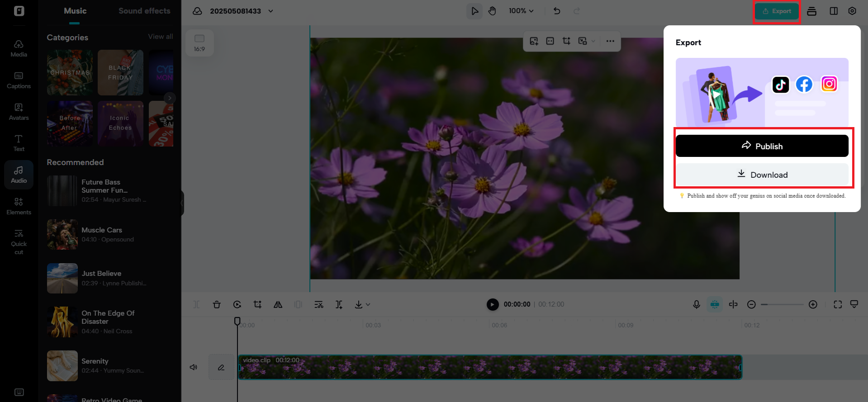Select the video clip on the timeline
Viewport: 868px width, 402px height.
coord(490,367)
